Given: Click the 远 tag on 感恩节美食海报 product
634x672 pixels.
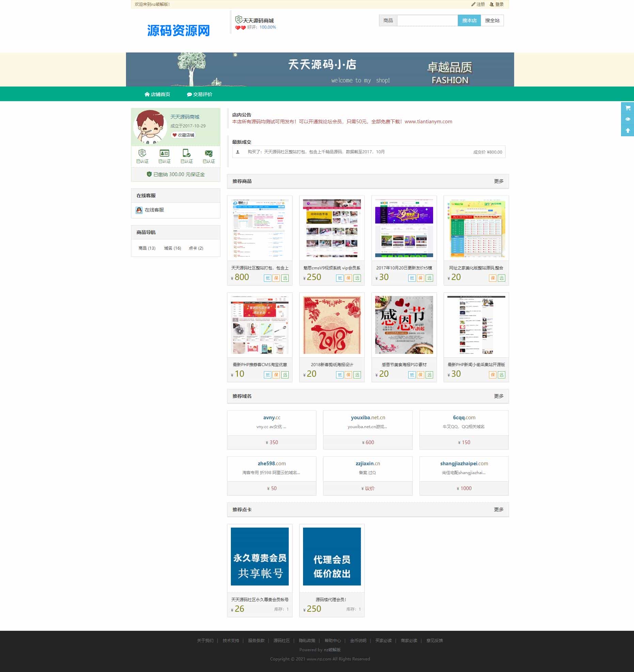Looking at the screenshot, I should 429,375.
